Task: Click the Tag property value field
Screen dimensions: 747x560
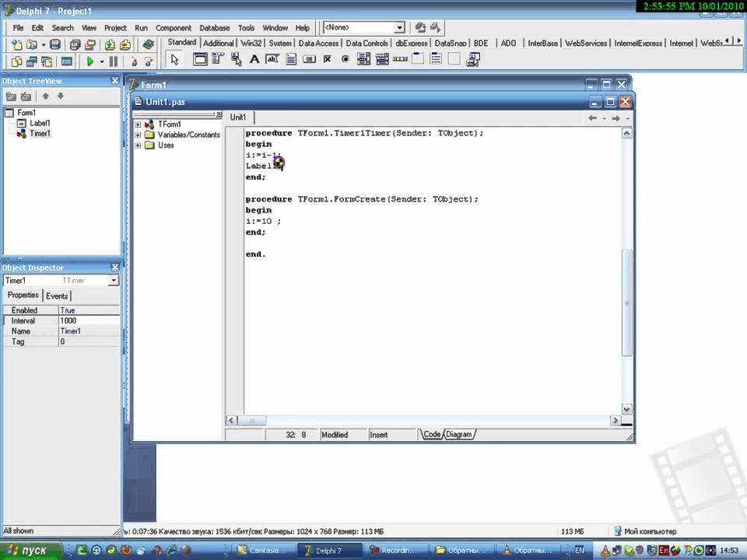Action: [89, 342]
